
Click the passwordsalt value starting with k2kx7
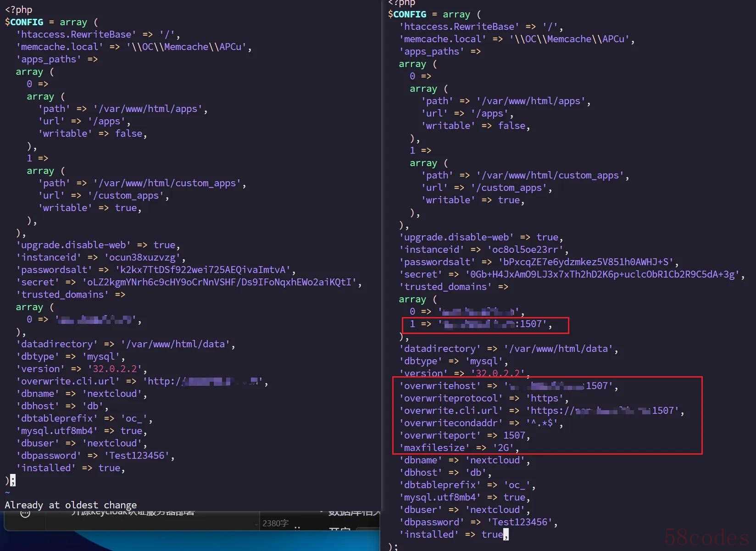point(202,270)
